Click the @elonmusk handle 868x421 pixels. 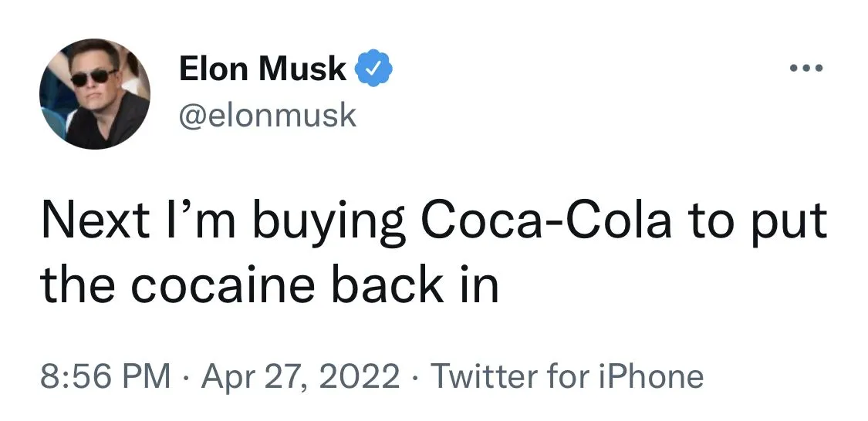pos(268,116)
